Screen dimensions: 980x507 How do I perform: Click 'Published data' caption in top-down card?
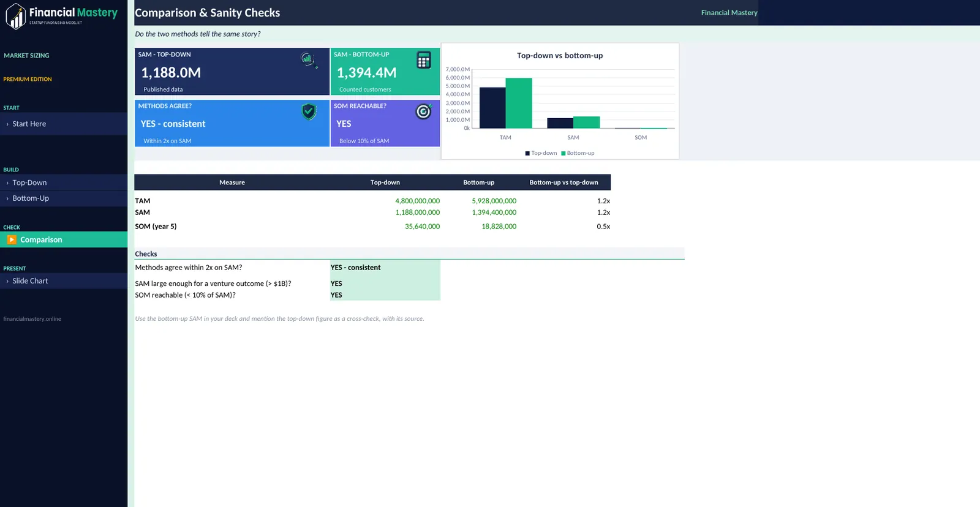click(x=163, y=90)
